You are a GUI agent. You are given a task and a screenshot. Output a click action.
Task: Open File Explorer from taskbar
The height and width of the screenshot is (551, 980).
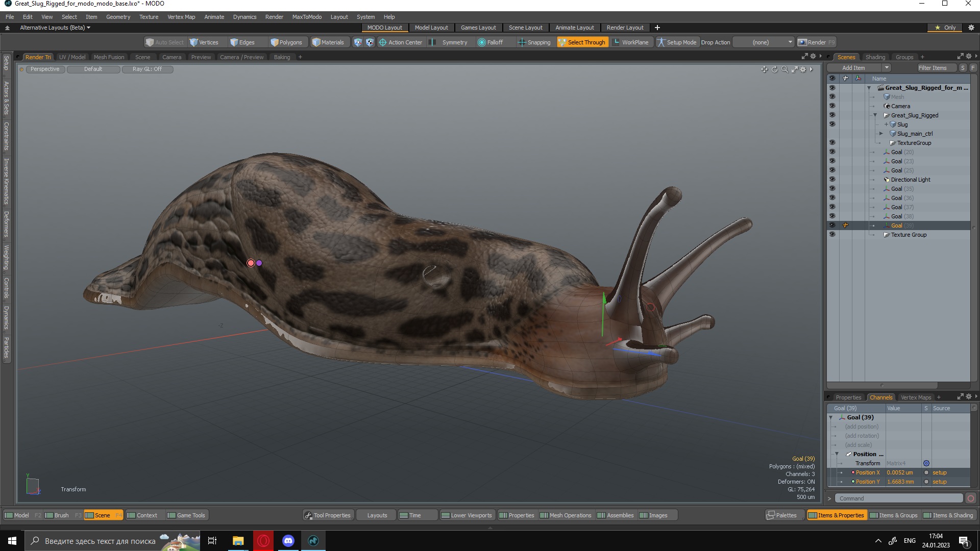pyautogui.click(x=238, y=541)
